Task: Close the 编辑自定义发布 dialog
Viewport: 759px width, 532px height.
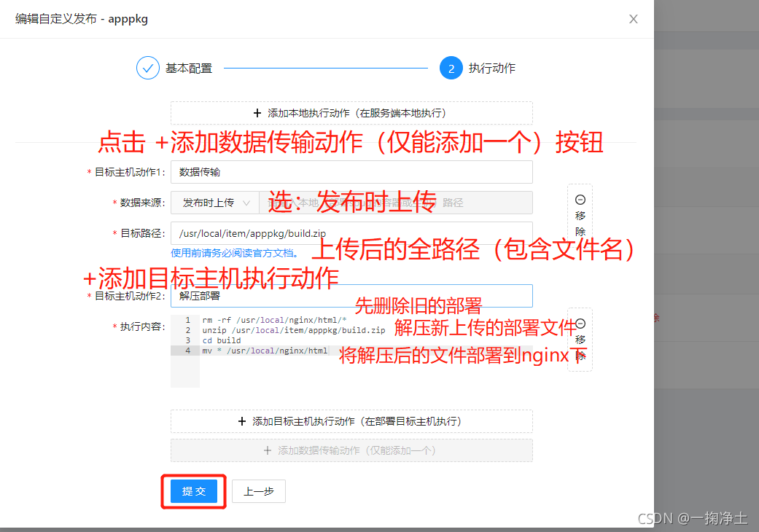Action: [633, 19]
